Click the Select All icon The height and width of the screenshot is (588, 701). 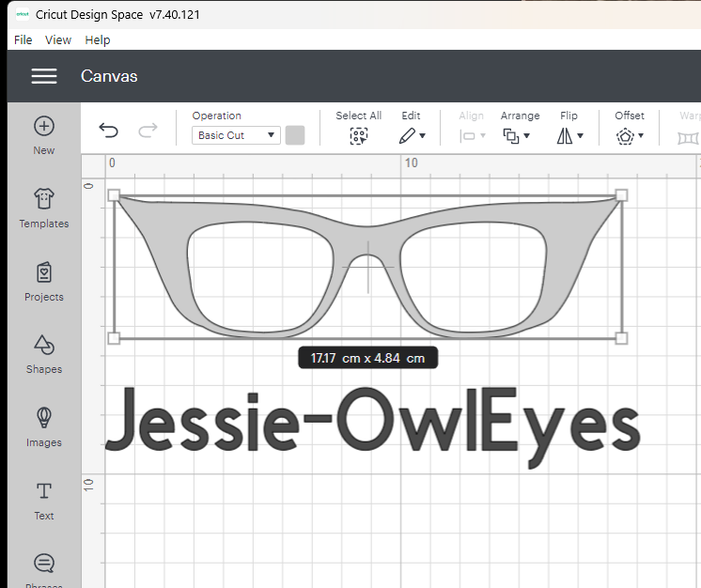click(358, 135)
